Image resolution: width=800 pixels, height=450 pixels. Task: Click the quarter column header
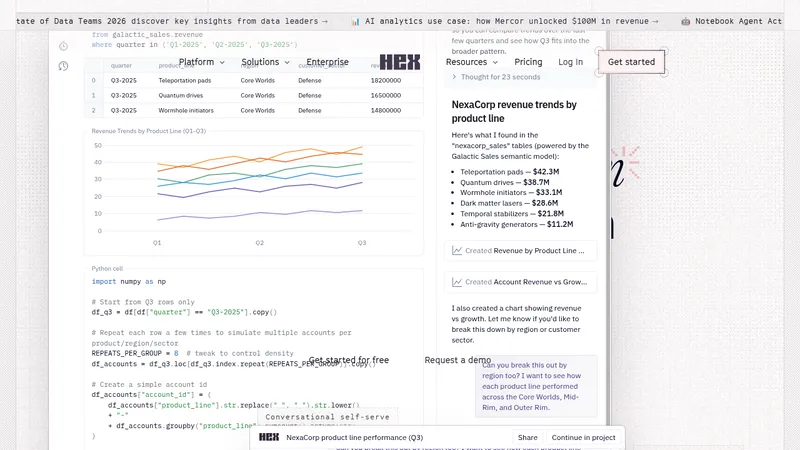121,66
